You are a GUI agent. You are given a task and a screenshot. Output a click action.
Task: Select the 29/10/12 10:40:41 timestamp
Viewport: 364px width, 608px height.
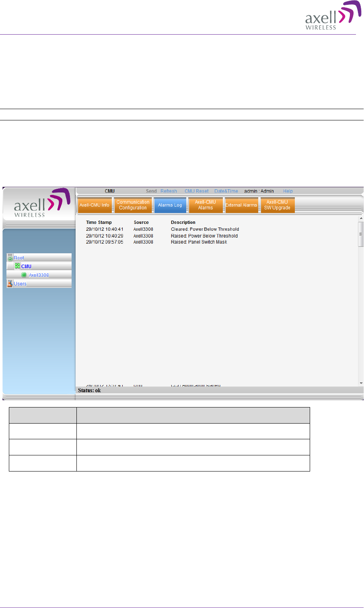point(105,229)
